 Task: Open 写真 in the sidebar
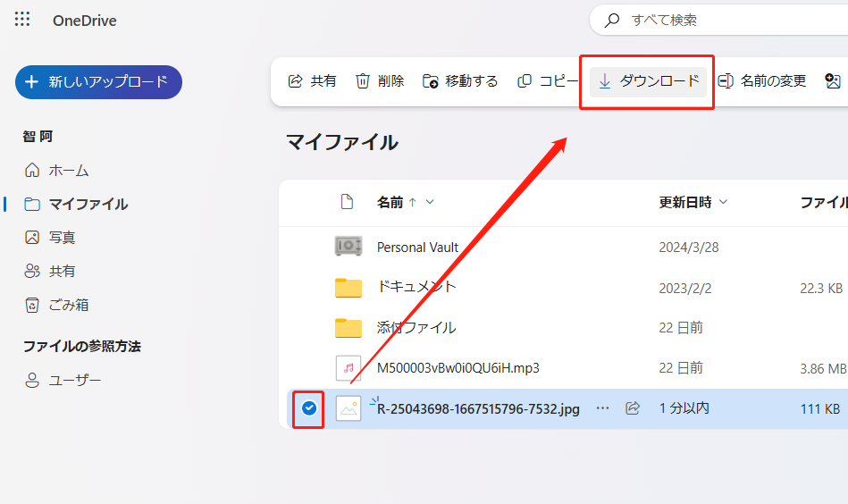[x=50, y=238]
